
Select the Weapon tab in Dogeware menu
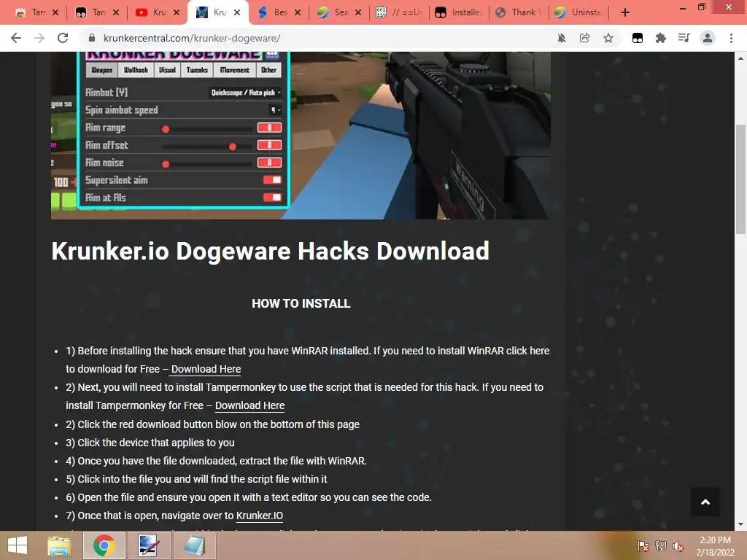[x=101, y=70]
